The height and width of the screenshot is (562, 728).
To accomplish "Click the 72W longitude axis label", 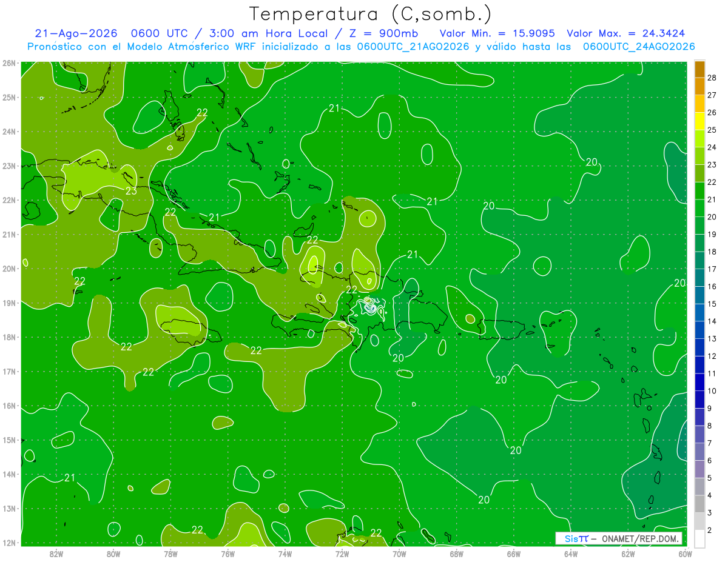I will click(342, 554).
